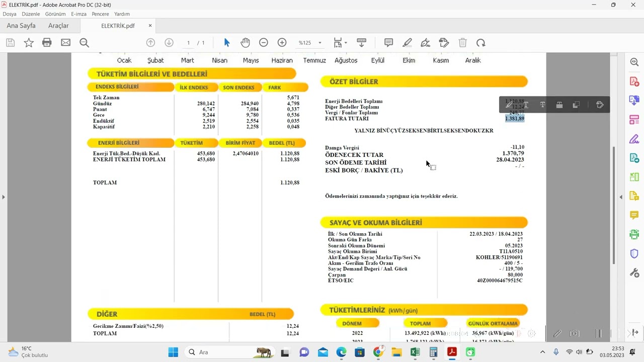
Task: Activate the Selection arrow tool
Action: pyautogui.click(x=226, y=43)
